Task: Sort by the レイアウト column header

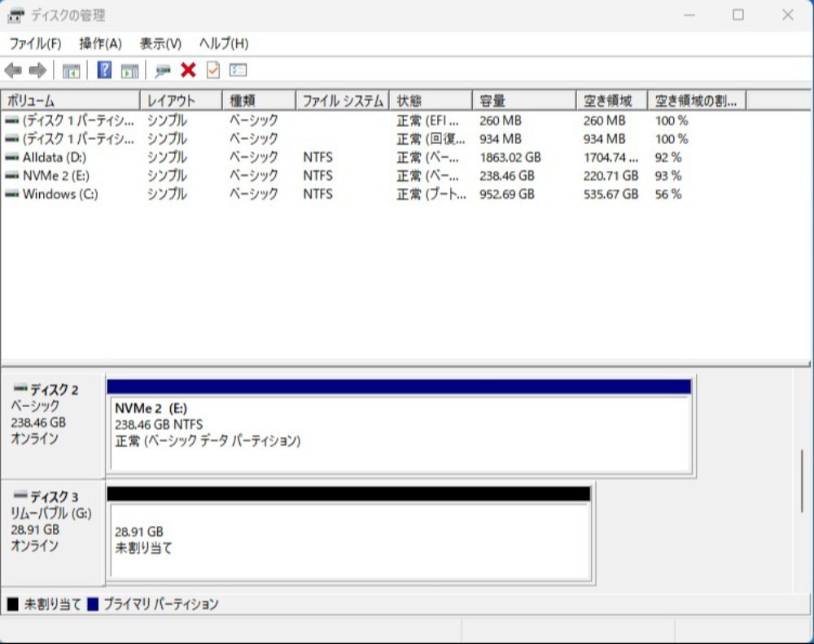Action: 182,101
